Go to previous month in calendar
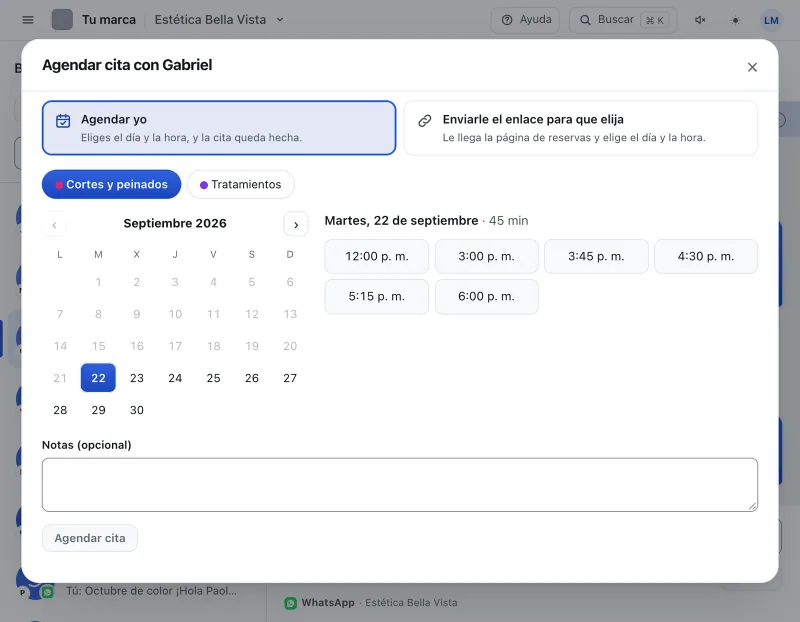Screen dimensions: 800x622 coord(54,225)
